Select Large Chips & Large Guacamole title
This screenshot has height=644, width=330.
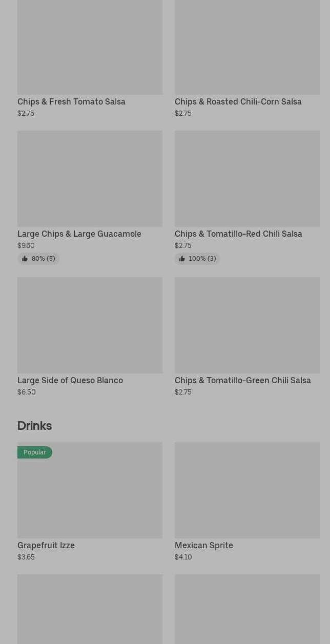click(79, 234)
